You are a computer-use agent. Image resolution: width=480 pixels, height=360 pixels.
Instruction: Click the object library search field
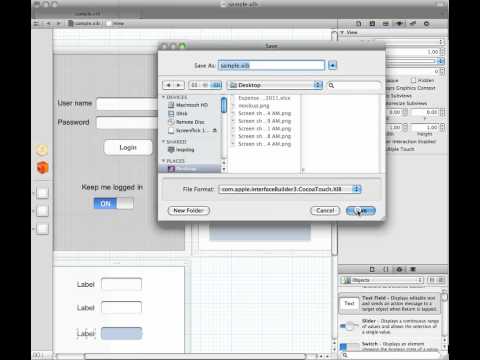pyautogui.click(x=390, y=355)
